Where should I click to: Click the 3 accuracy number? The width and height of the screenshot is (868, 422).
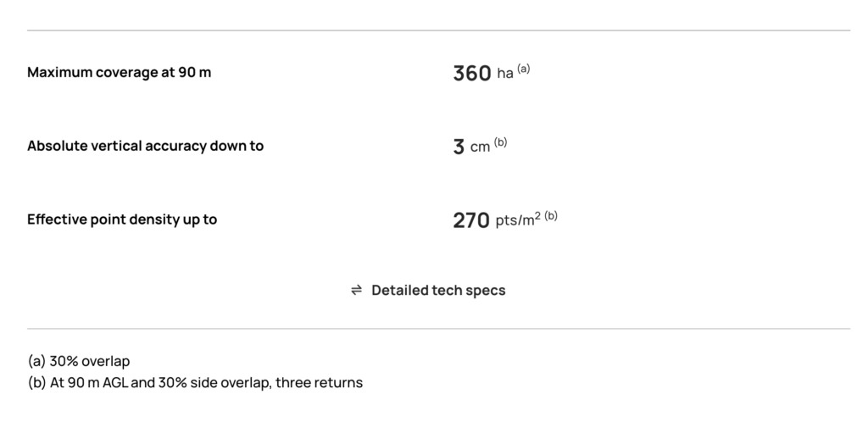point(459,147)
